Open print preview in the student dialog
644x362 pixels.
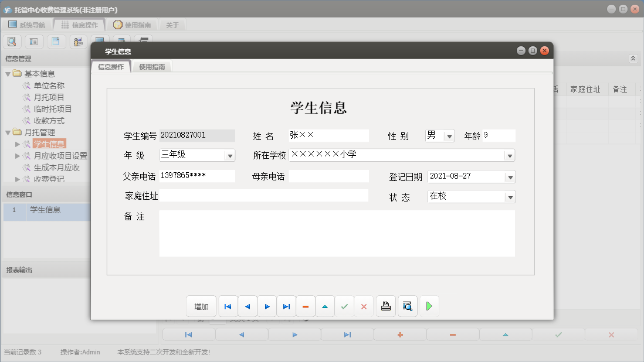407,306
